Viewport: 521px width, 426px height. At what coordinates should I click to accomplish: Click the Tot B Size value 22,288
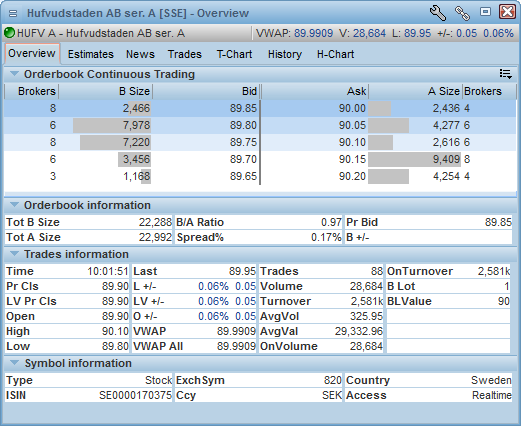click(x=155, y=222)
